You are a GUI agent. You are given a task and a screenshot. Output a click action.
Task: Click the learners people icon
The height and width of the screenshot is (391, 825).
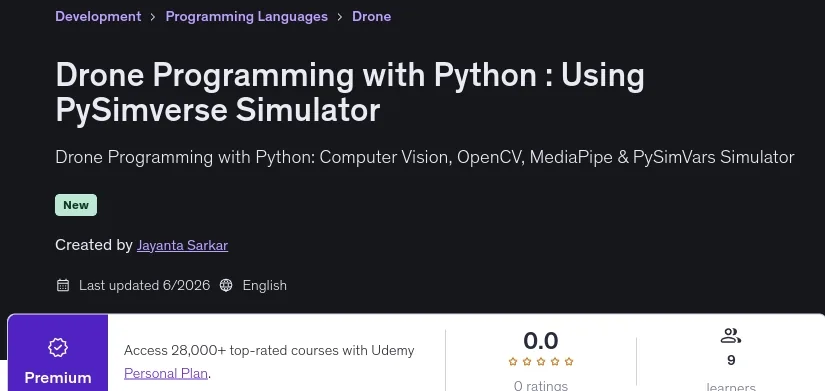pos(731,335)
